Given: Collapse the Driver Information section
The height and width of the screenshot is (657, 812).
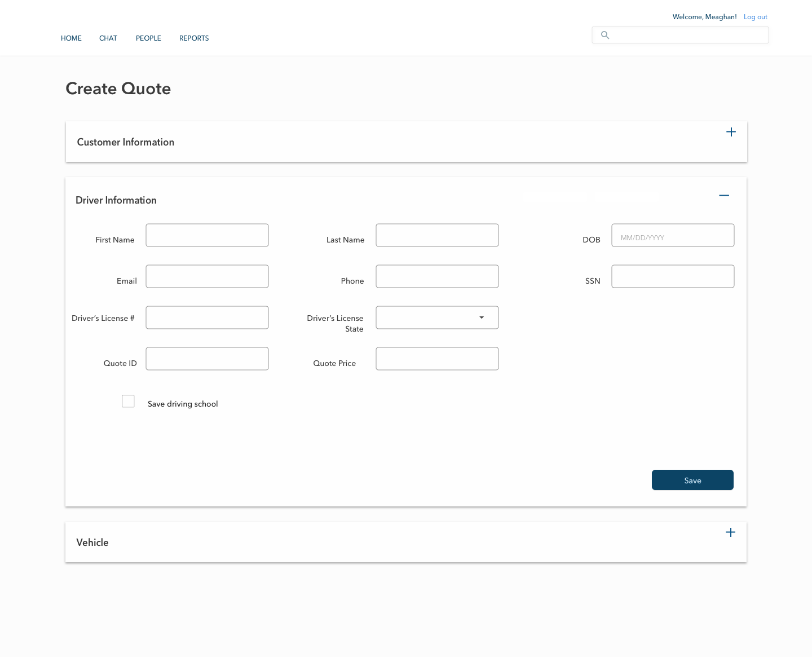Looking at the screenshot, I should tap(724, 196).
